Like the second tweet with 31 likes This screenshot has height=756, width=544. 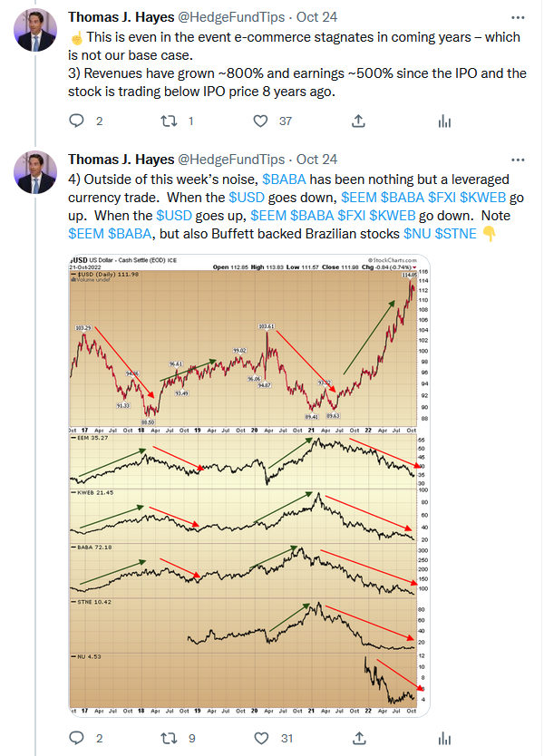[261, 738]
